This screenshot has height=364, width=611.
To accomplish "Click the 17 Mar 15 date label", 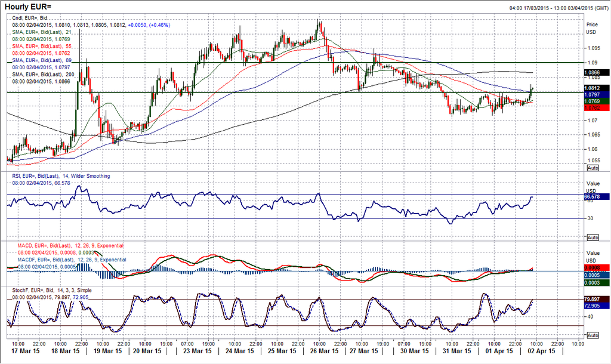I will point(25,351).
